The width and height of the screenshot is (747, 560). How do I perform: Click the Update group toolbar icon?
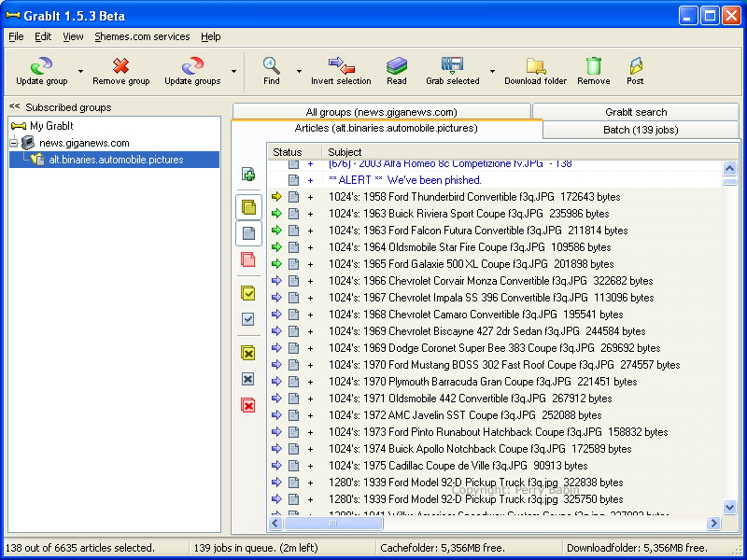41,65
